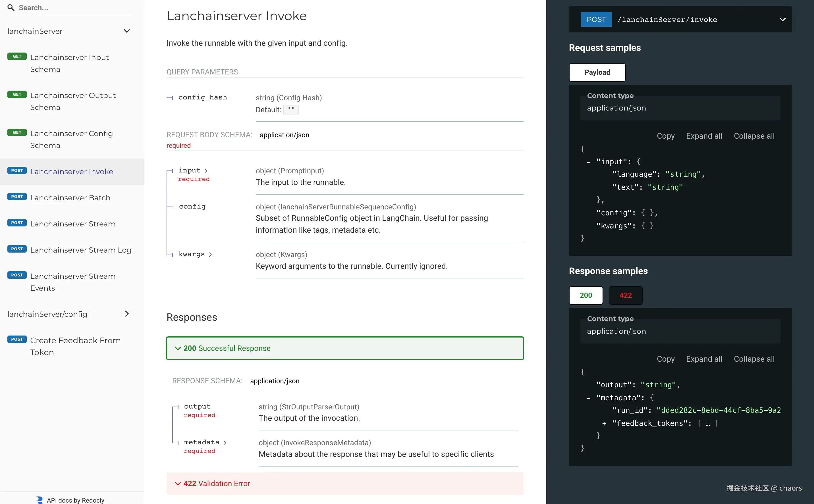Open Lanchainserver Batch in sidebar
Screen dimensions: 814x504
pyautogui.click(x=70, y=198)
